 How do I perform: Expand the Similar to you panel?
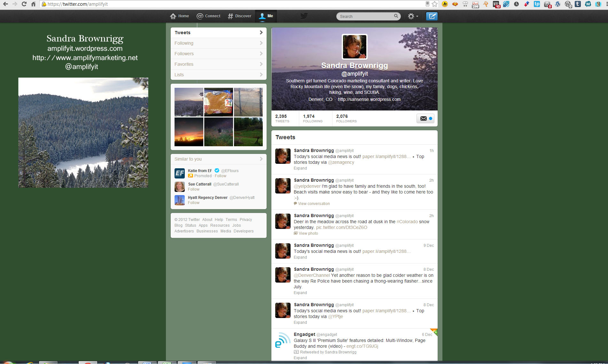219,159
